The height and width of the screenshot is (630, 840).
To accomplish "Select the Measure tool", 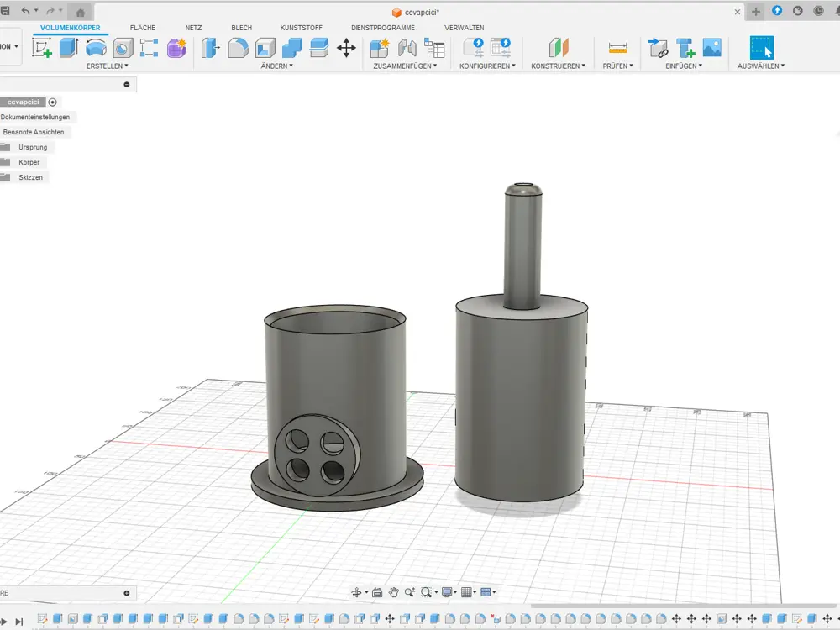I will pyautogui.click(x=617, y=48).
